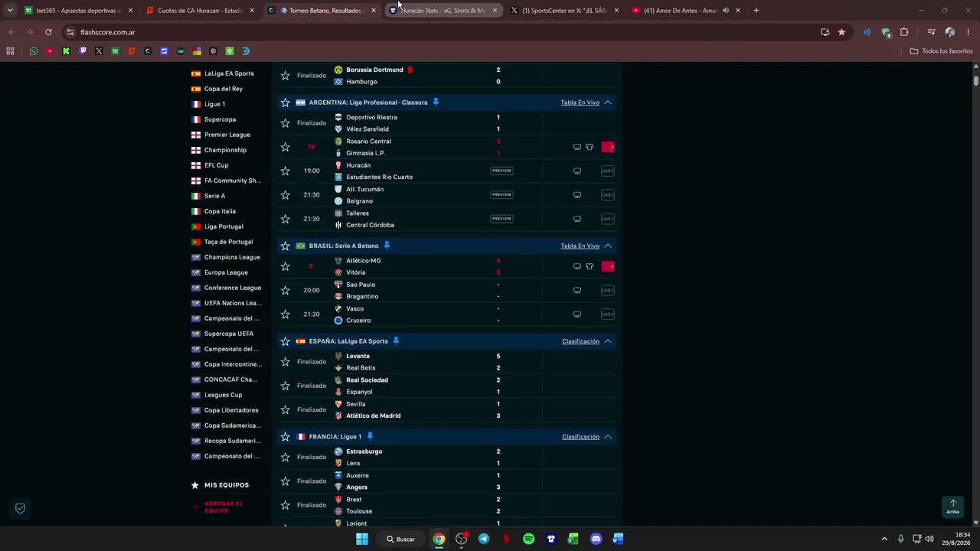
Task: Show hidden system tray icons
Action: pos(884,539)
